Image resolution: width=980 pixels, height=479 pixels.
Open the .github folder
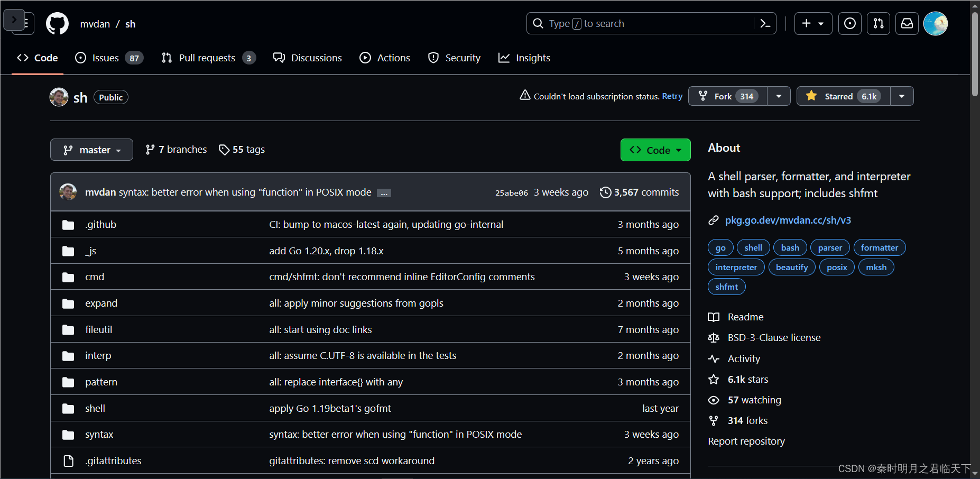coord(100,224)
